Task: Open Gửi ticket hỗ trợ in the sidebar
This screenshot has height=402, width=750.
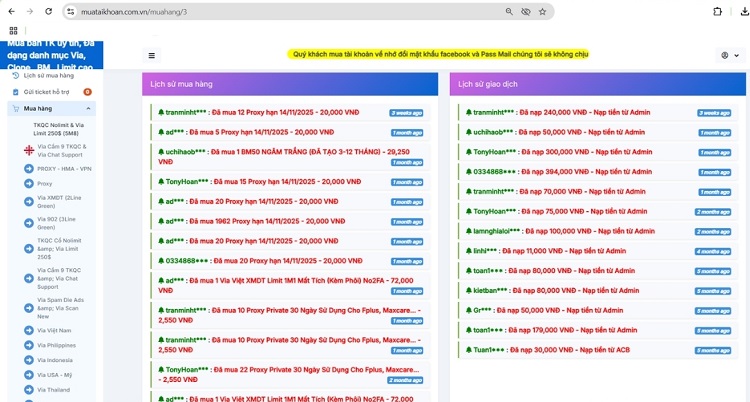Action: 46,92
